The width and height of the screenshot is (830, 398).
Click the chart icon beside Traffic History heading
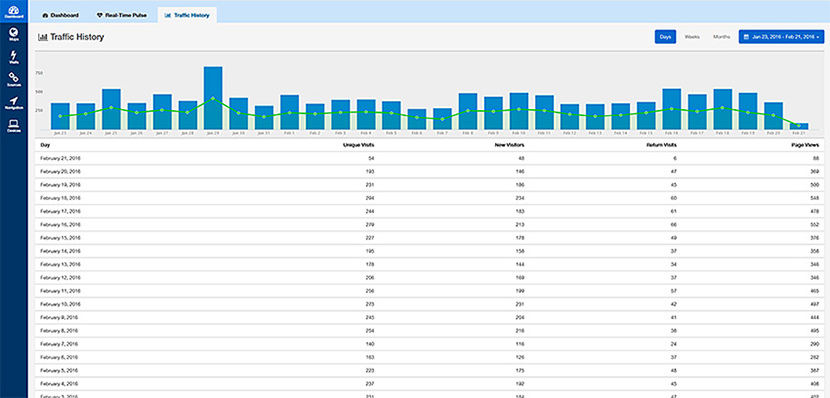(x=43, y=38)
